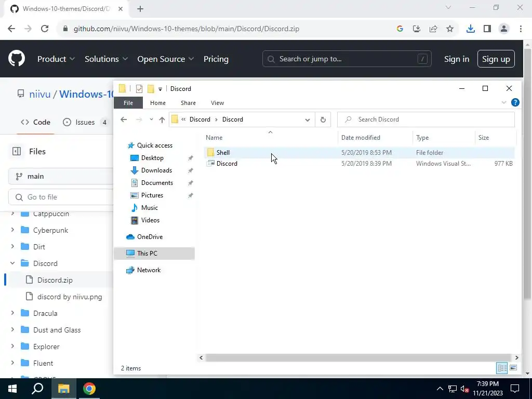Viewport: 532px width, 399px height.
Task: Expand the Dracula folder
Action: (12, 313)
